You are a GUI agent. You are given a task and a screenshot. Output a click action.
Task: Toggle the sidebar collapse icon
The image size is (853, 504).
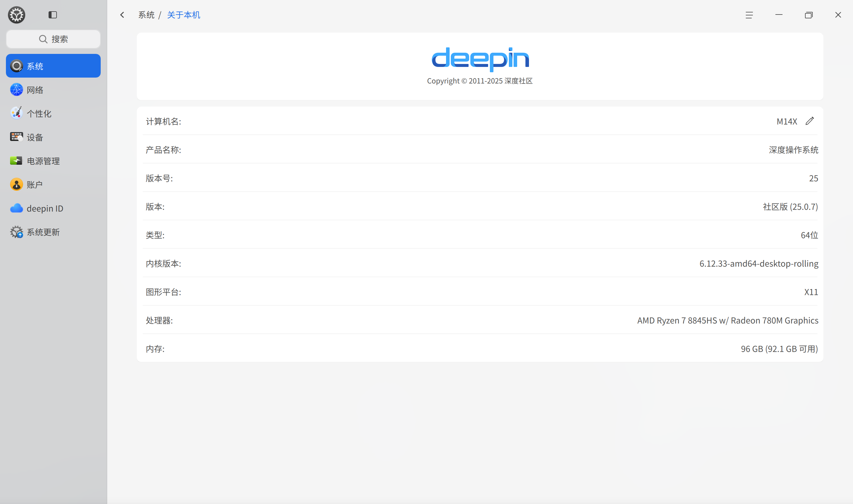click(x=53, y=15)
